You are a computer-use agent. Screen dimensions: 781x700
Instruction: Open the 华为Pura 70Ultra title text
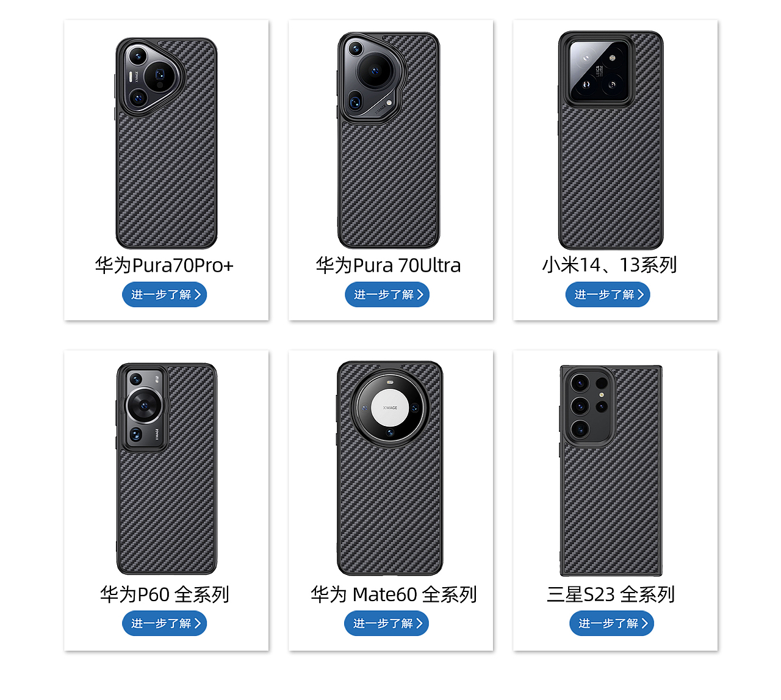pyautogui.click(x=388, y=265)
